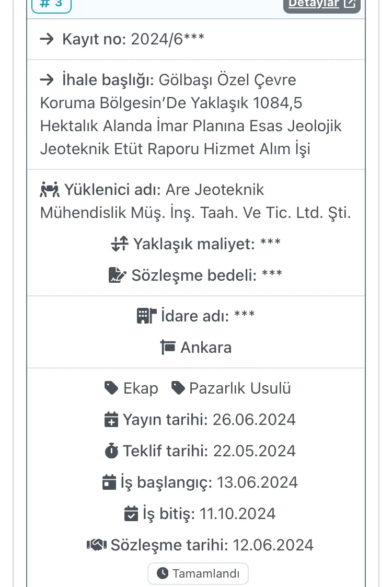Click the people icon next to Yüklenici adı
392x587 pixels.
coord(50,189)
